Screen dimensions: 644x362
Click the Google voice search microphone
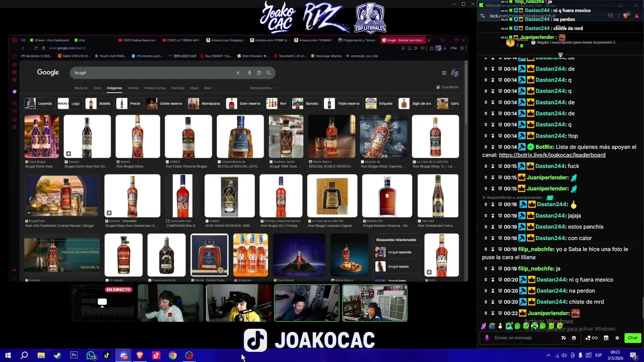pos(249,73)
